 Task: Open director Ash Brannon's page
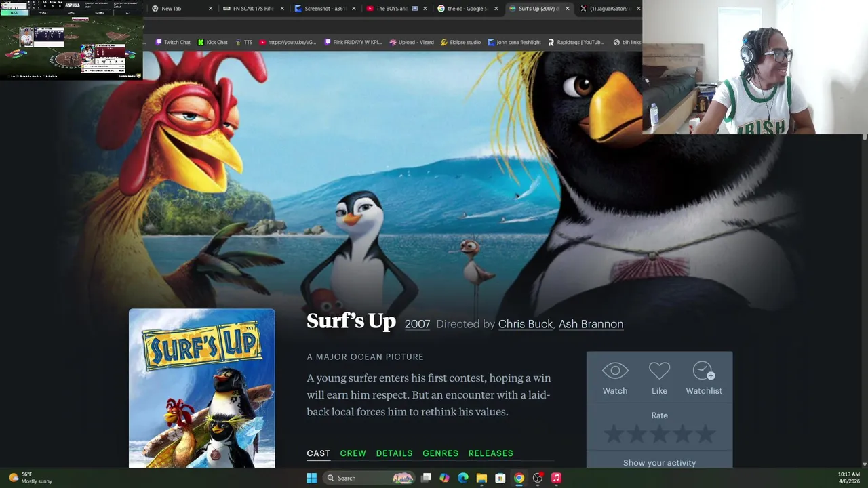click(x=591, y=324)
